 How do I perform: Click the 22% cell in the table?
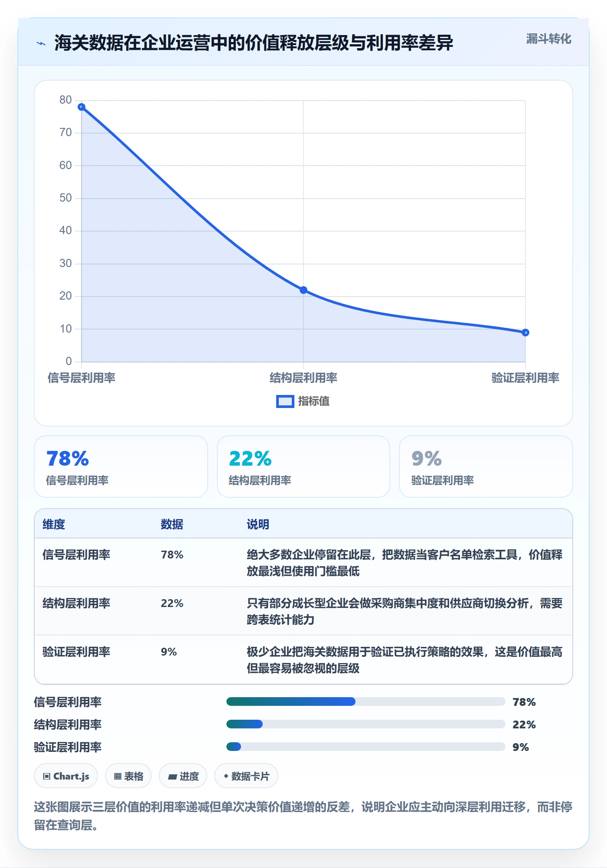point(172,603)
